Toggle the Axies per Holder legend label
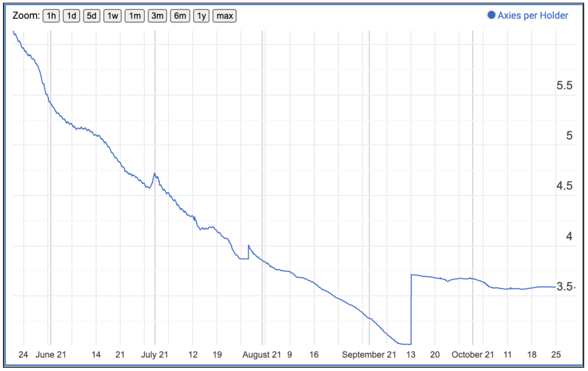The width and height of the screenshot is (588, 371). pyautogui.click(x=533, y=15)
